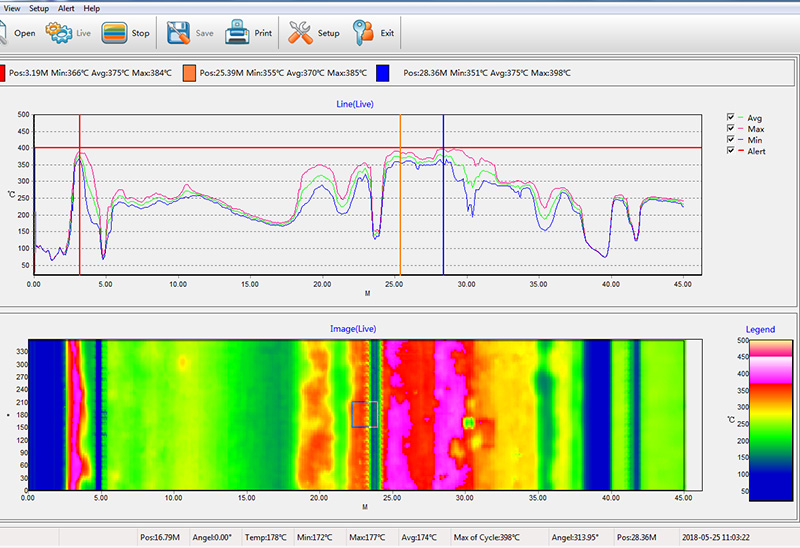
Task: Click the Exit key icon
Action: (x=363, y=33)
